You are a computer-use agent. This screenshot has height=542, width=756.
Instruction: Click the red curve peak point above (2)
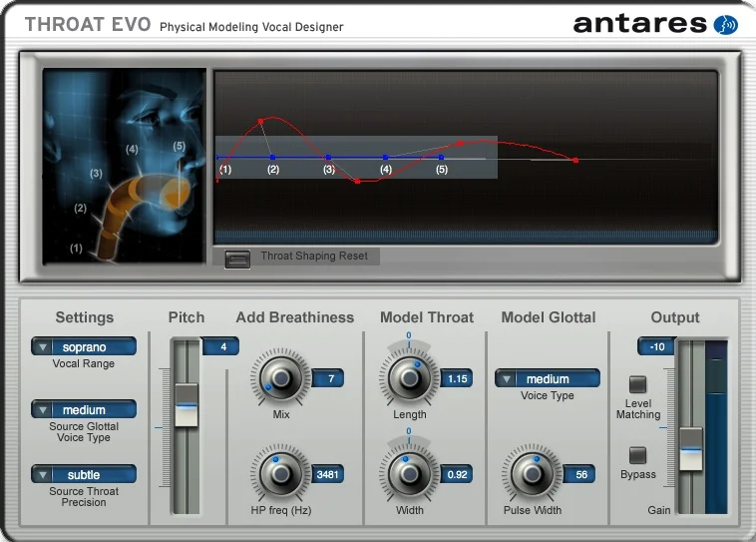coord(261,121)
